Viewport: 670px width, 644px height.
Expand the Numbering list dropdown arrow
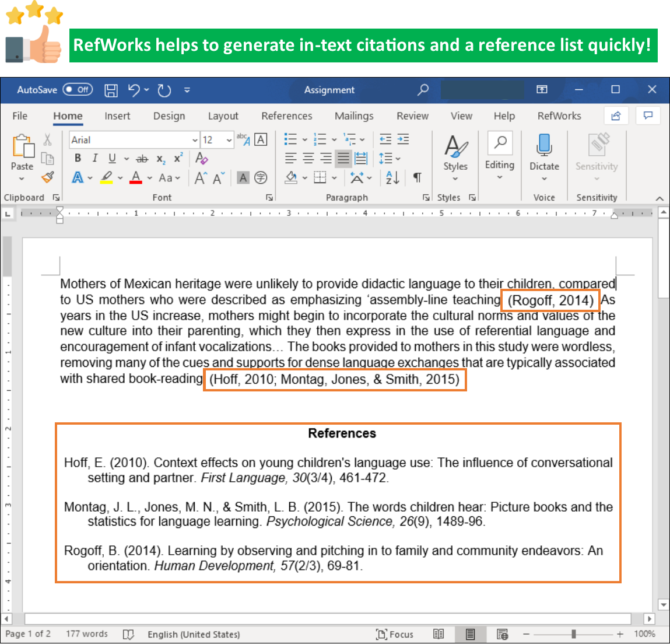tap(334, 139)
